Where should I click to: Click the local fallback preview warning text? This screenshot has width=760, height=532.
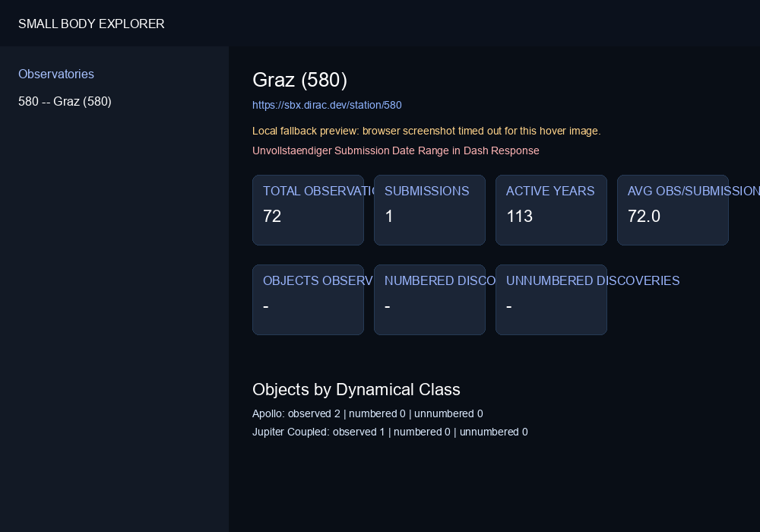[x=426, y=131]
